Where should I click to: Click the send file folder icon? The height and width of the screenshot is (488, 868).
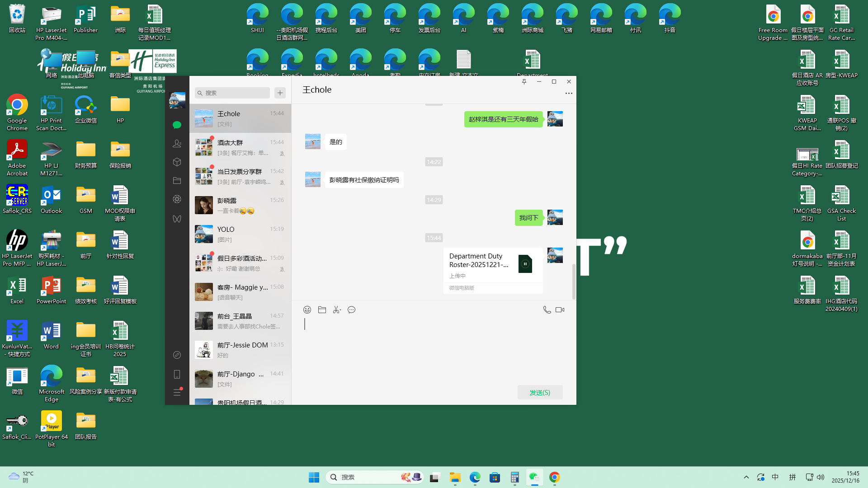tap(322, 310)
